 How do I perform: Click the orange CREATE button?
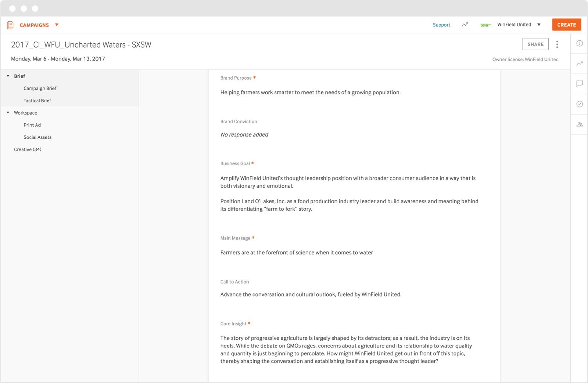[566, 25]
